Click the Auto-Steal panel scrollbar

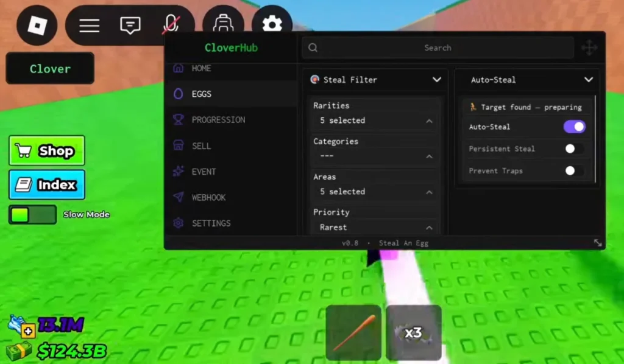595,139
